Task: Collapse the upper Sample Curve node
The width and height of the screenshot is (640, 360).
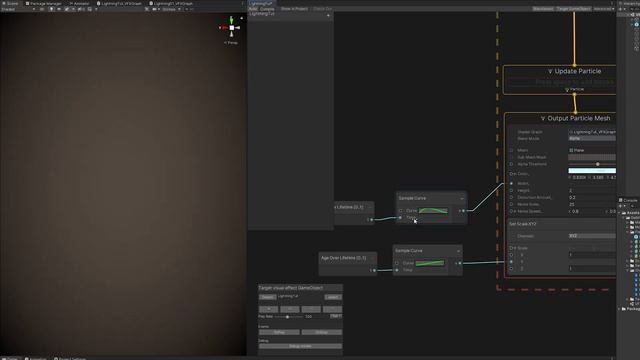Action: point(462,198)
